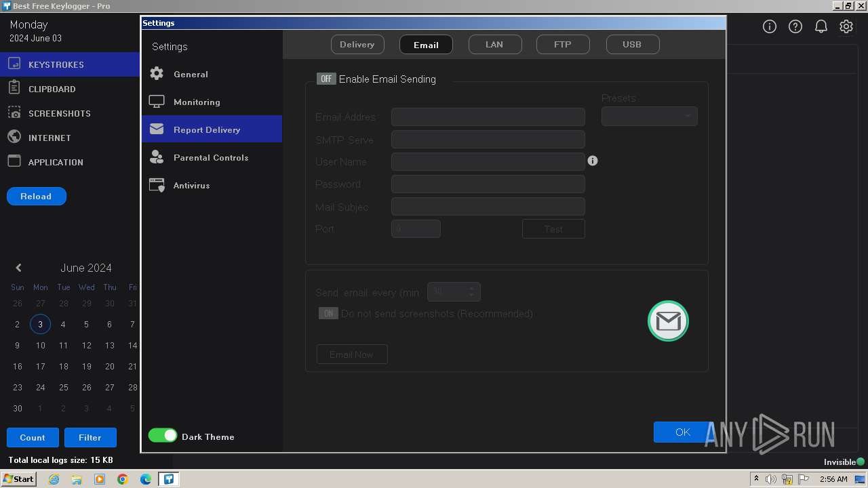Click the Invisible status indicator
868x488 pixels.
pos(844,462)
